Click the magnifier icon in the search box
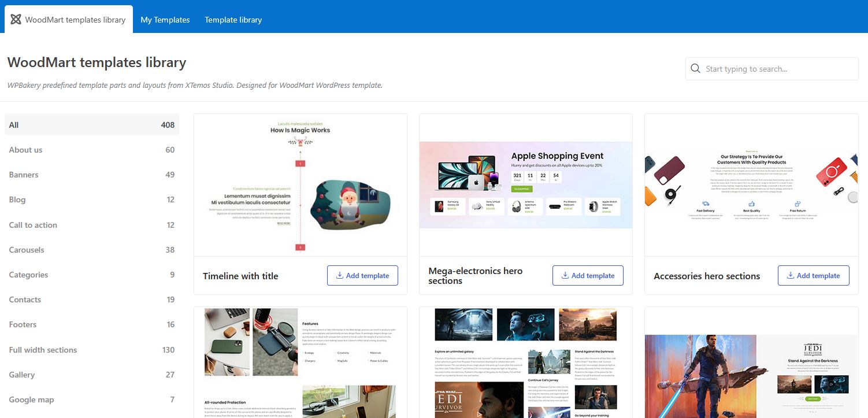 [x=695, y=69]
